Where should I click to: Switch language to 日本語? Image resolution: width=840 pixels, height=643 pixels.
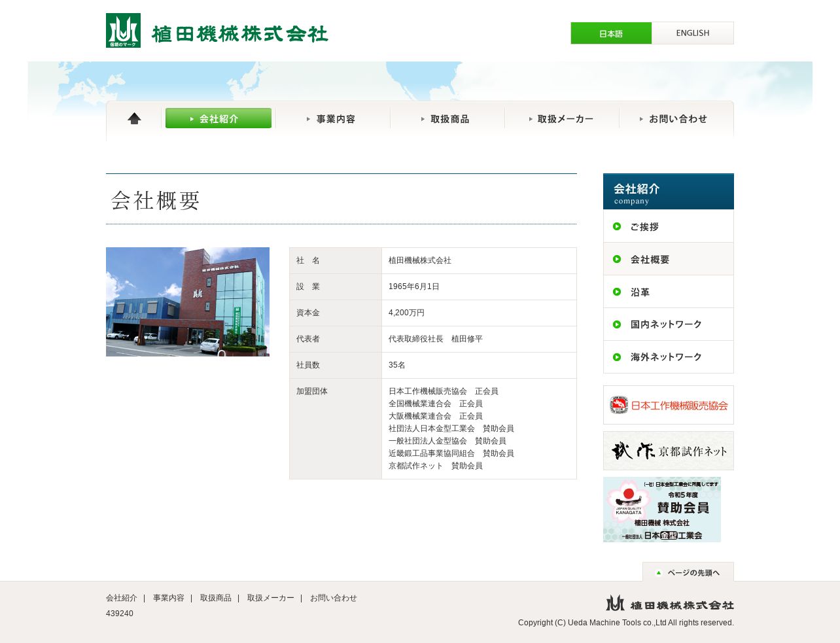611,33
